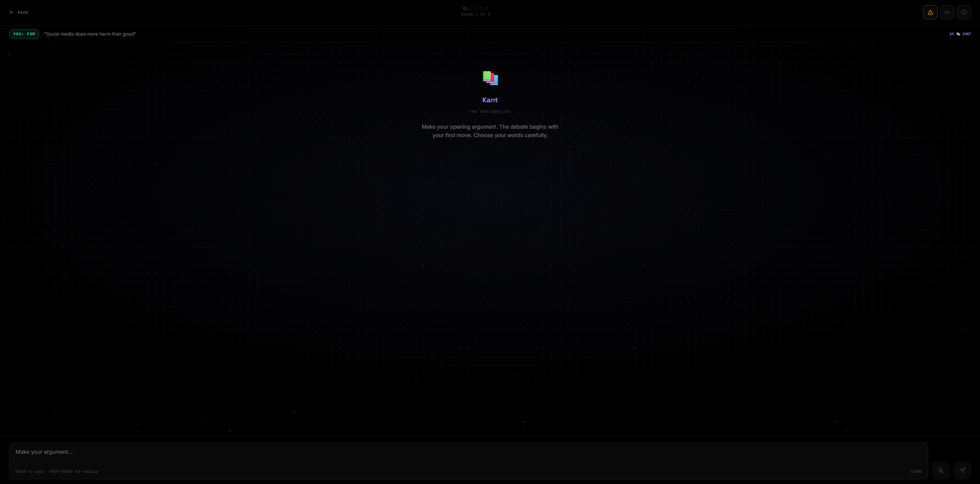This screenshot has width=980, height=484.
Task: Click the 0/500 character counter
Action: [x=916, y=472]
